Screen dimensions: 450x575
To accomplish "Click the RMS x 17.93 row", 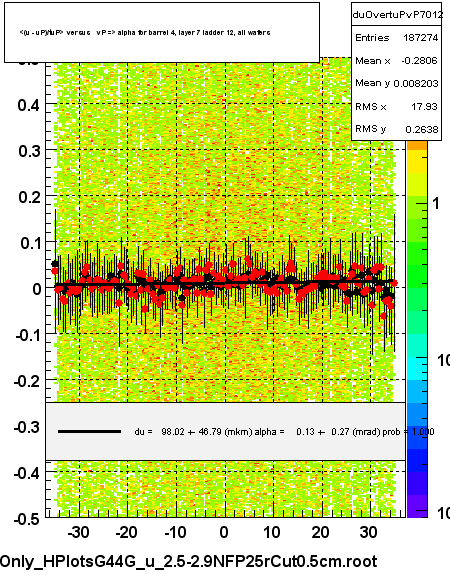I will [396, 106].
